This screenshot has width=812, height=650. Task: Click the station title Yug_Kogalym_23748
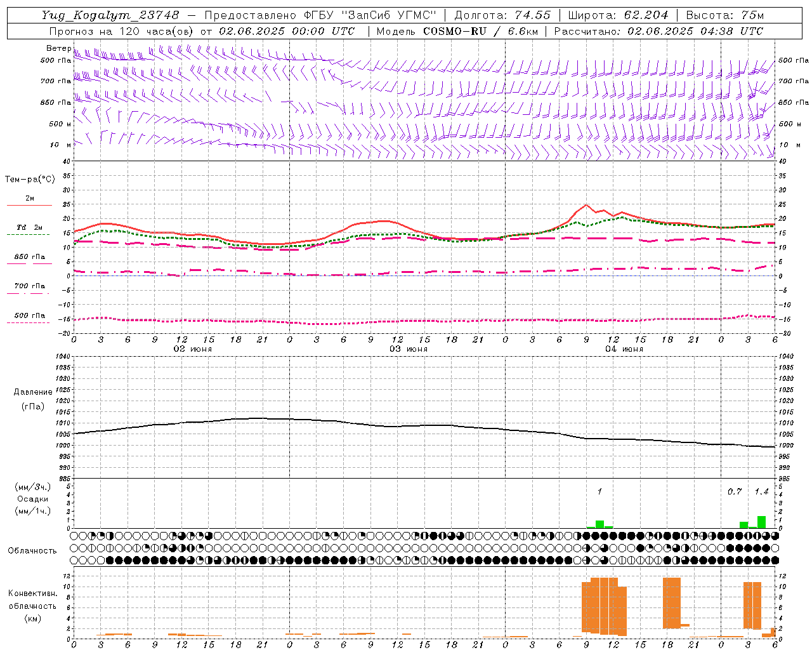110,15
